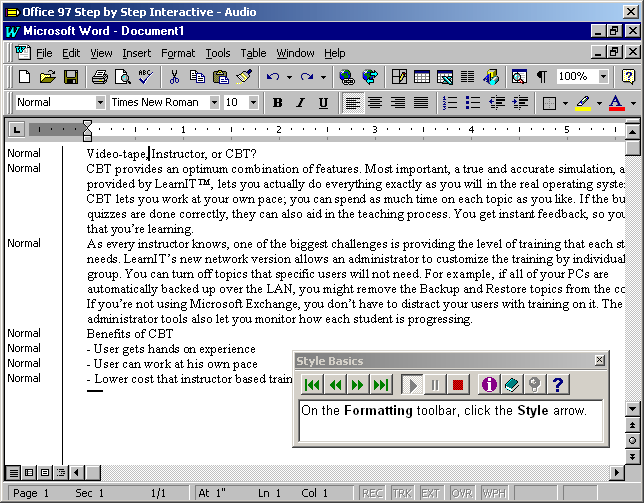Open the Font Size dropdown arrow

click(253, 102)
